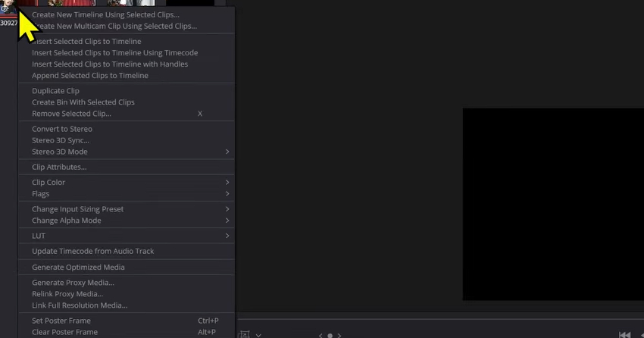
Task: Open Change Input Sizing Preset submenu
Action: (x=127, y=209)
